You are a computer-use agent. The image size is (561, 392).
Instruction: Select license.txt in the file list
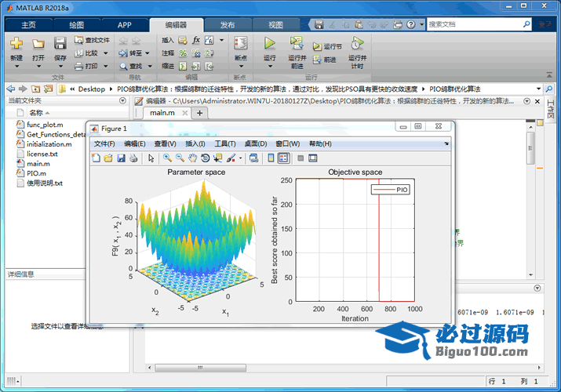click(x=42, y=154)
